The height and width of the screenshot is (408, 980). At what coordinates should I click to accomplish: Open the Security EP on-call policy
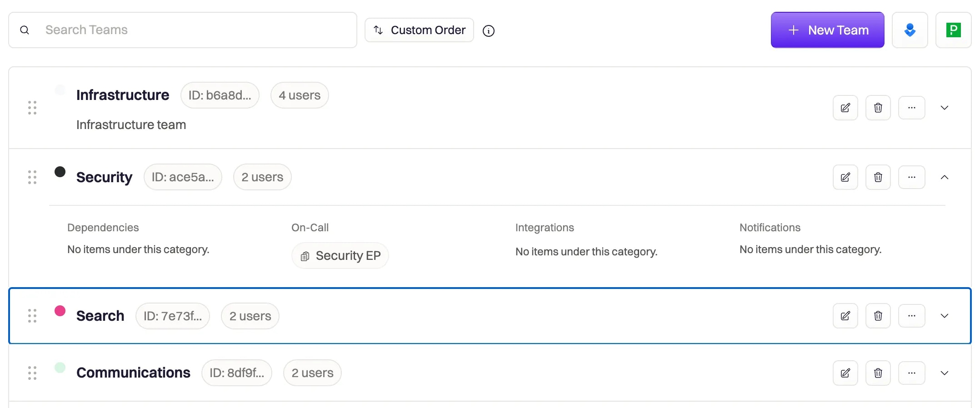pos(340,255)
